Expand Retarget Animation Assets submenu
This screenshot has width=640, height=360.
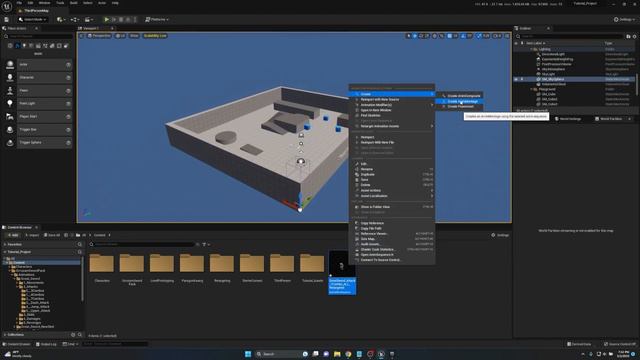pyautogui.click(x=392, y=126)
